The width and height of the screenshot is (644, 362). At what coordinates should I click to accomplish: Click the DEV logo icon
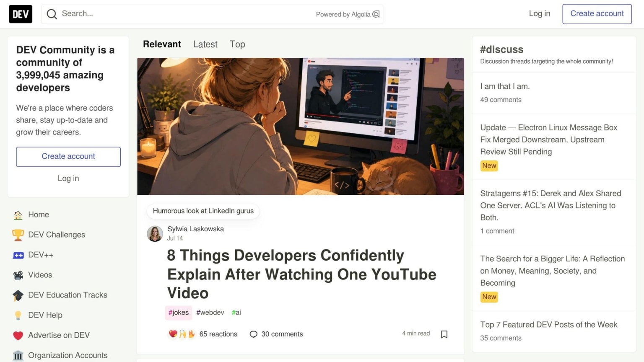(21, 14)
